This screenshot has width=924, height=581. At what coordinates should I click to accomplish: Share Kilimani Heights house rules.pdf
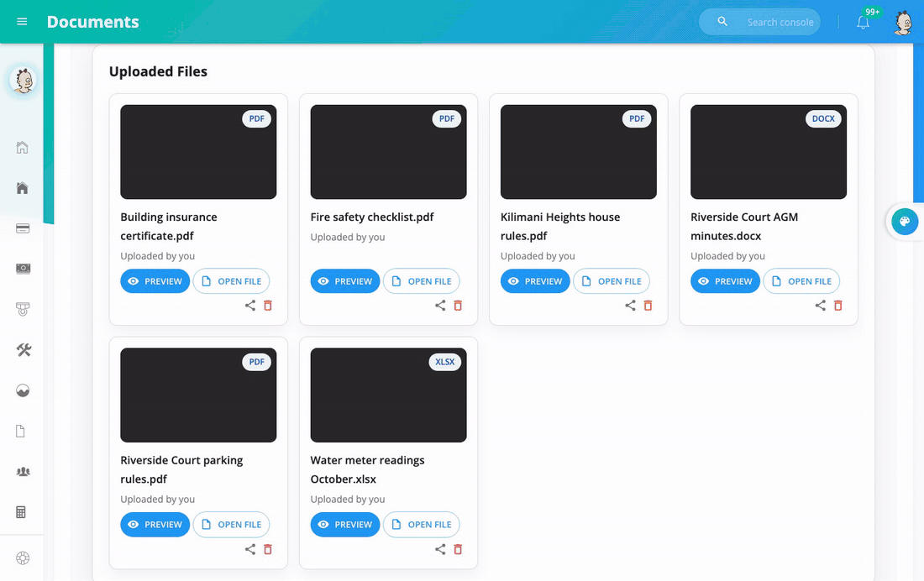coord(631,306)
